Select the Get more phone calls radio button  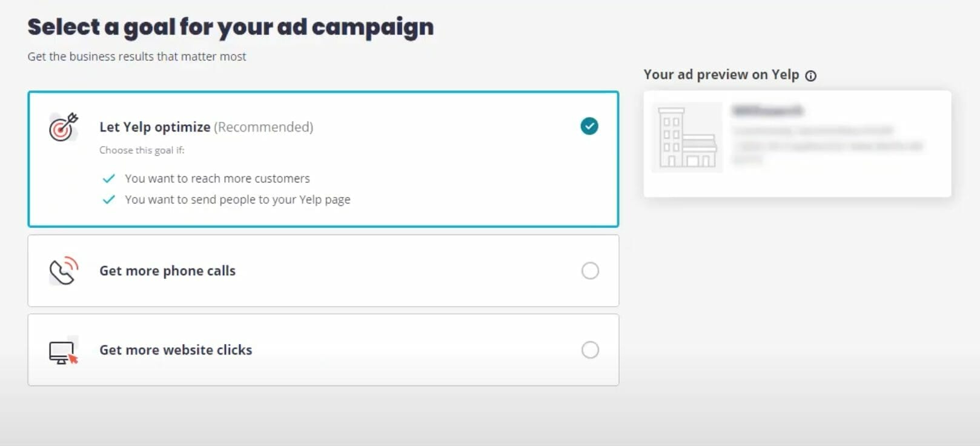point(590,271)
